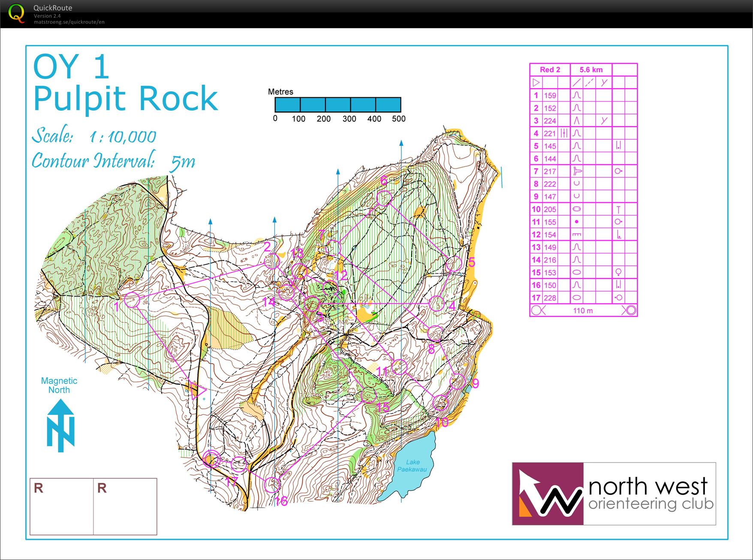
Task: Select control circle 15 on the map
Action: click(x=368, y=395)
